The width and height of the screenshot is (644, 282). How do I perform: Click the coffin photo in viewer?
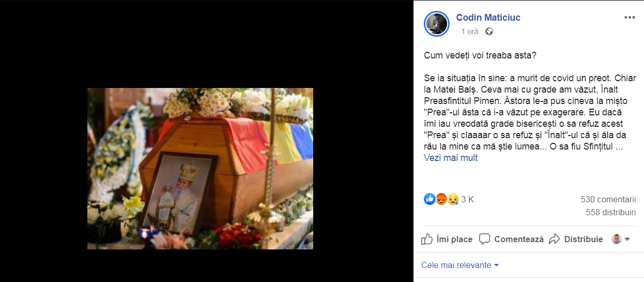200,169
